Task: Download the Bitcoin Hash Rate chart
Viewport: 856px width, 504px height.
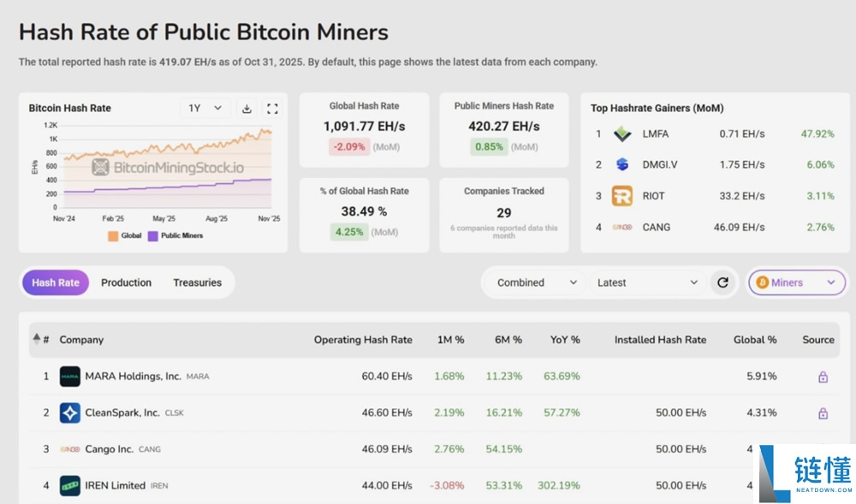Action: (247, 109)
